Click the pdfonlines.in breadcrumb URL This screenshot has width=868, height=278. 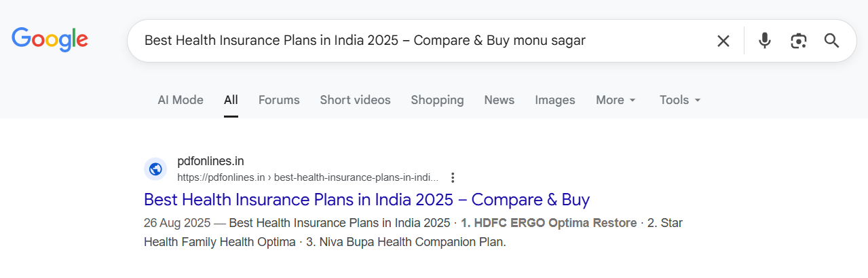pyautogui.click(x=308, y=177)
